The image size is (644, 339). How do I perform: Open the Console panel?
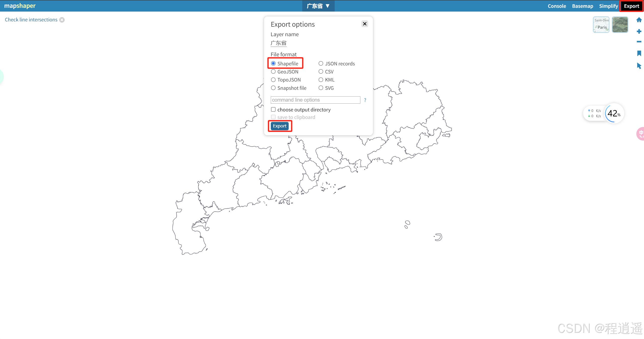click(x=557, y=6)
